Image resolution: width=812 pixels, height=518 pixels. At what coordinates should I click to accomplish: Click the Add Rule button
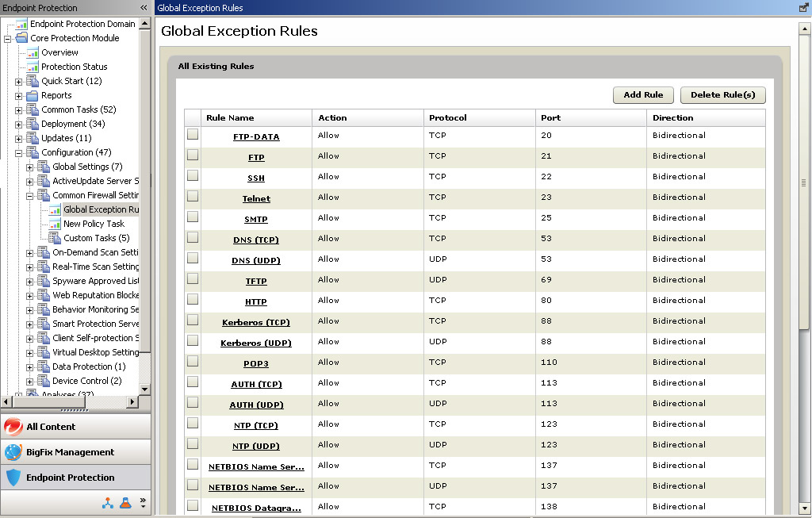coord(643,95)
